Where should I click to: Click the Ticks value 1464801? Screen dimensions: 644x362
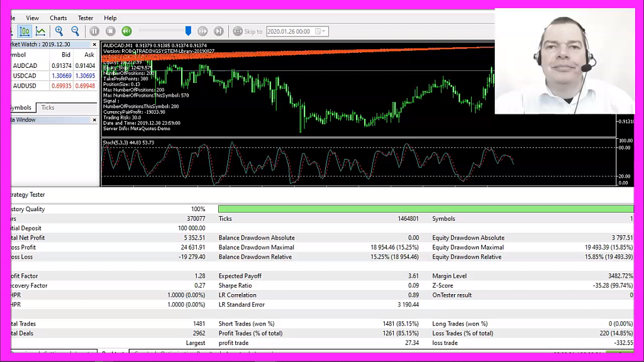pos(408,218)
